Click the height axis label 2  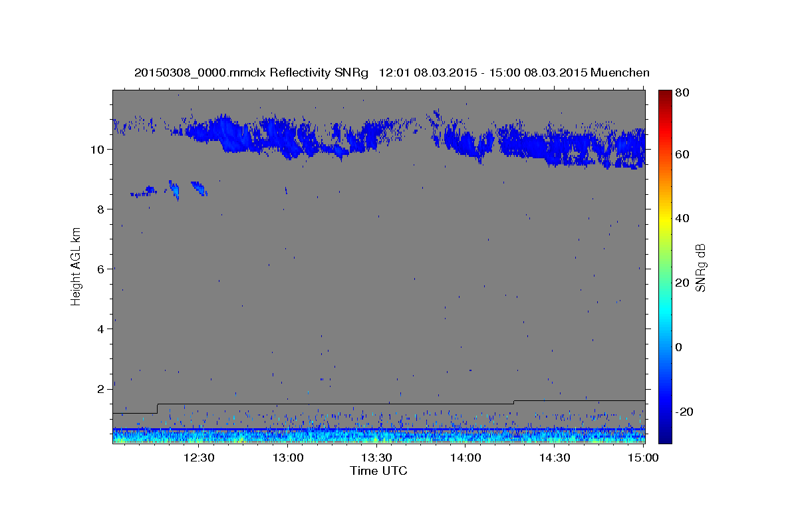(x=102, y=389)
